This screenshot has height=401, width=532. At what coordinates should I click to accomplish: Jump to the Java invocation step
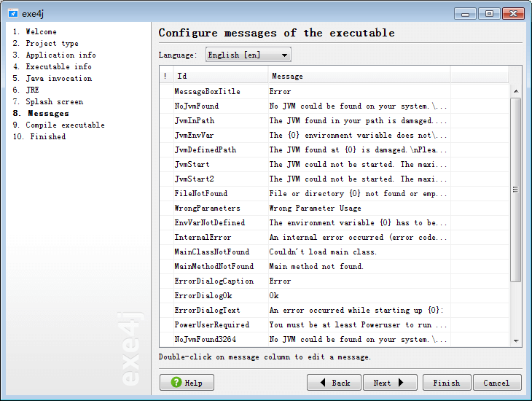pyautogui.click(x=58, y=79)
